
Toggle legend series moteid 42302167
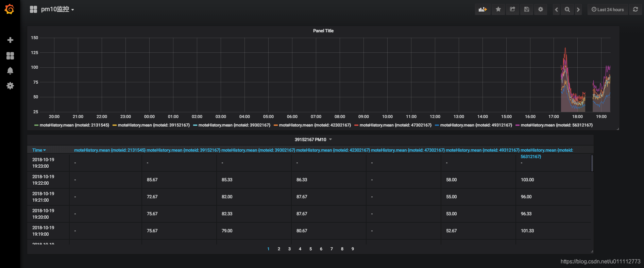[315, 125]
